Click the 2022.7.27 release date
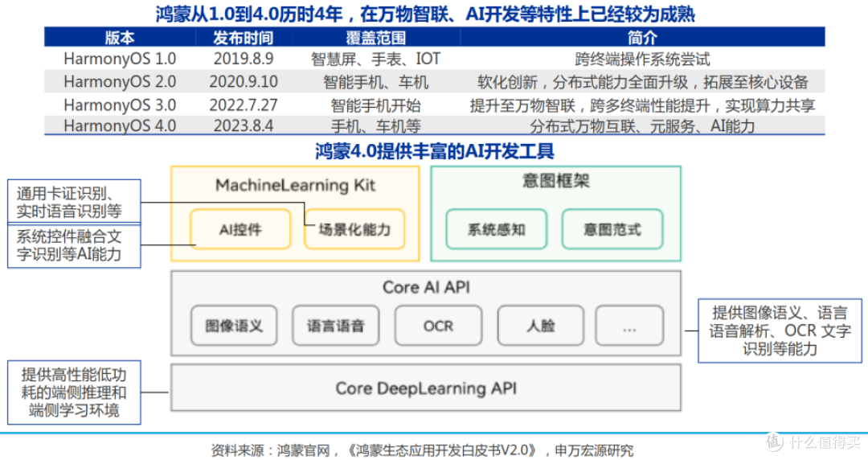 coord(244,105)
